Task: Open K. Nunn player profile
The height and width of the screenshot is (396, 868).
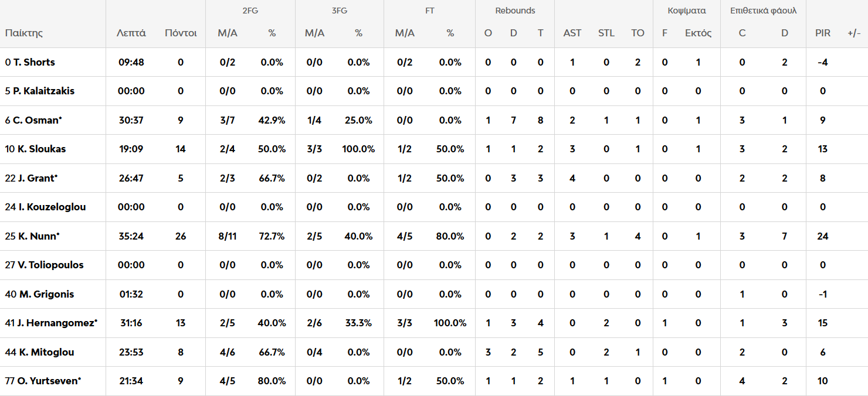Action: pos(38,236)
